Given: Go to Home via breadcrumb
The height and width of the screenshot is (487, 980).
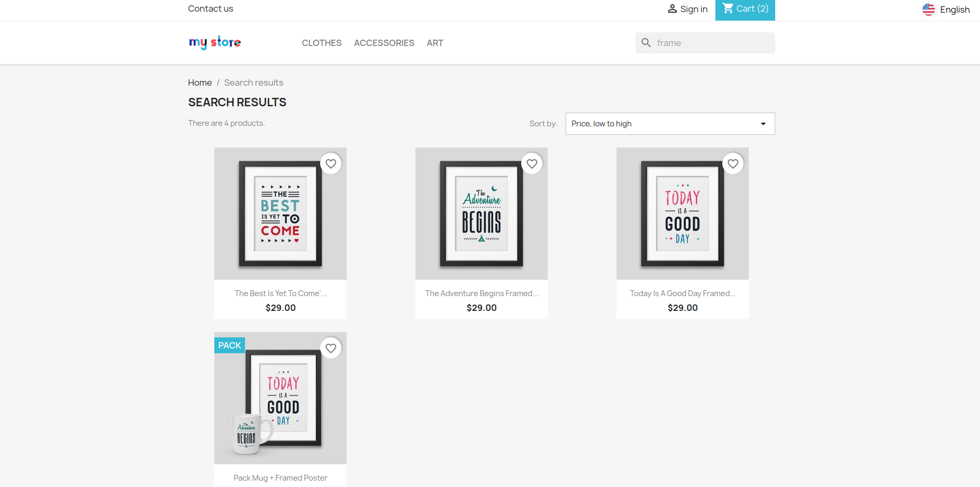Looking at the screenshot, I should point(199,82).
